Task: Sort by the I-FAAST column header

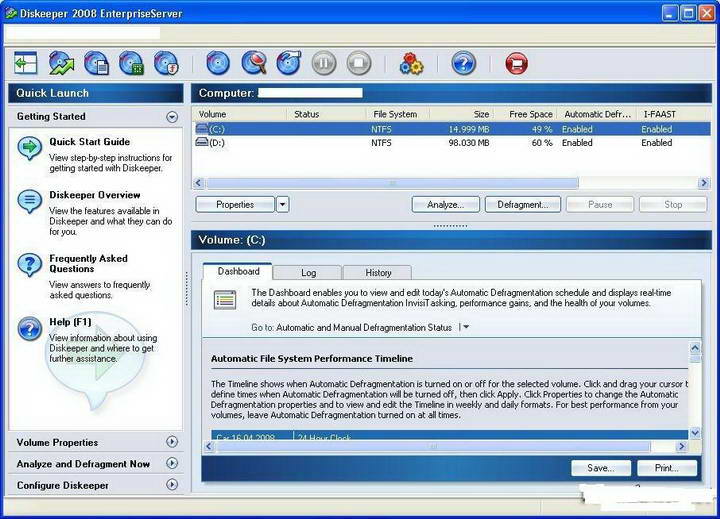Action: click(x=674, y=114)
